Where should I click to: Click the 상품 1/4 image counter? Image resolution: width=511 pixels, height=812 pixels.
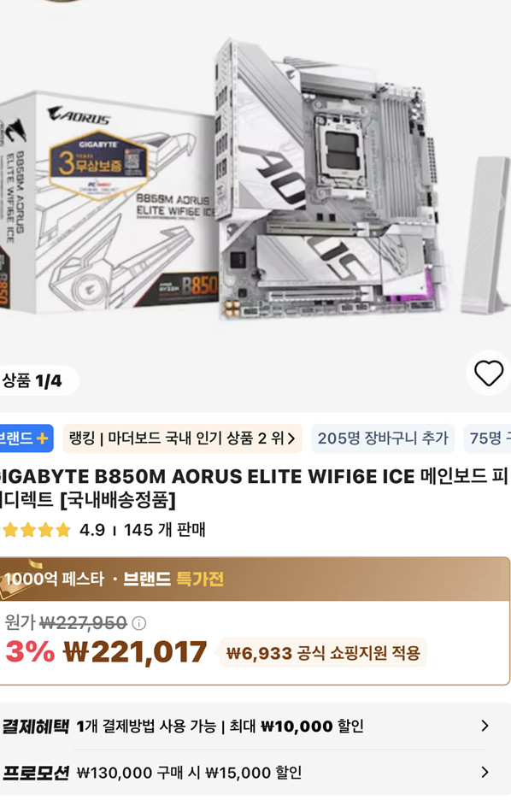(x=32, y=381)
